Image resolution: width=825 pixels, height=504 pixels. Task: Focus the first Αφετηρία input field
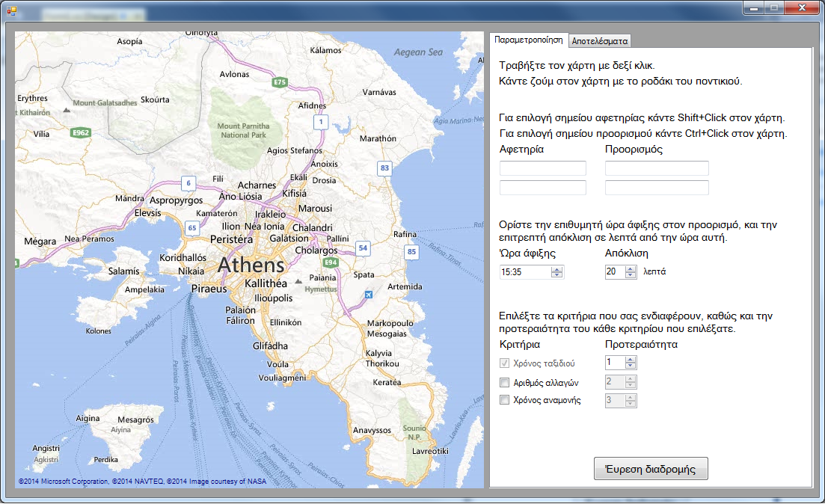542,168
